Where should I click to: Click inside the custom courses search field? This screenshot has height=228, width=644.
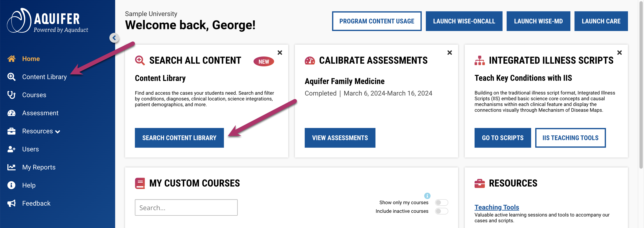click(186, 207)
